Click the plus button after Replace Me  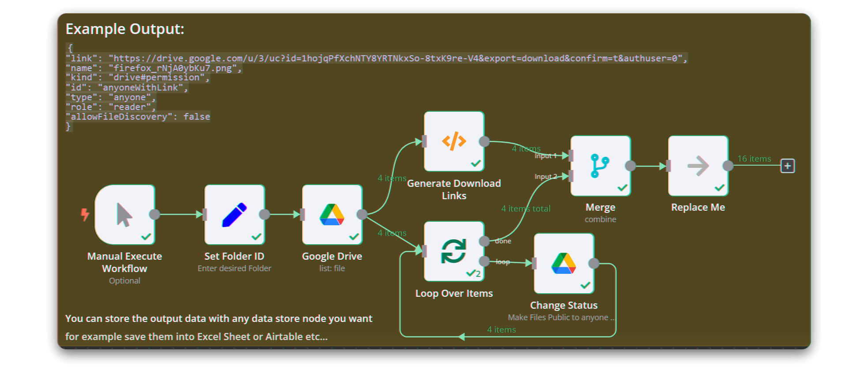788,166
